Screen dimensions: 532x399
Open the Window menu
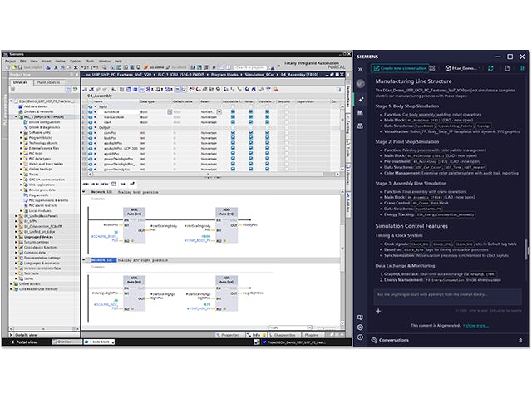click(105, 61)
